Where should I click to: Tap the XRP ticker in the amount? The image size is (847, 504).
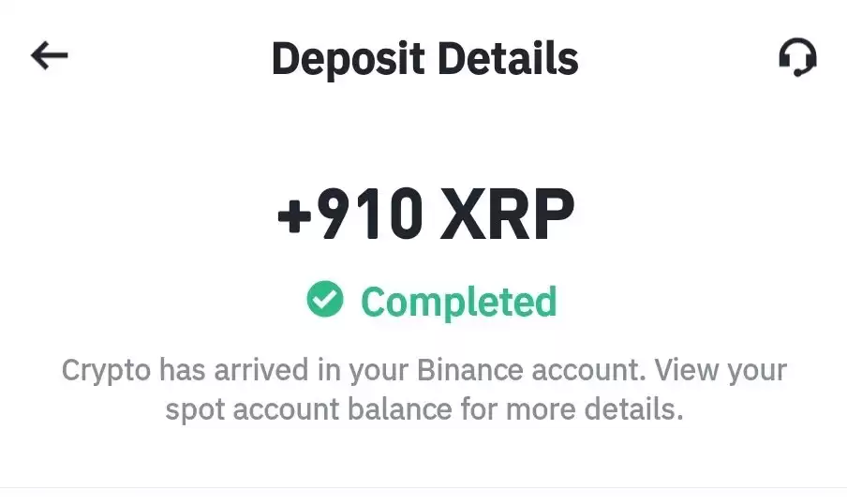pos(507,214)
